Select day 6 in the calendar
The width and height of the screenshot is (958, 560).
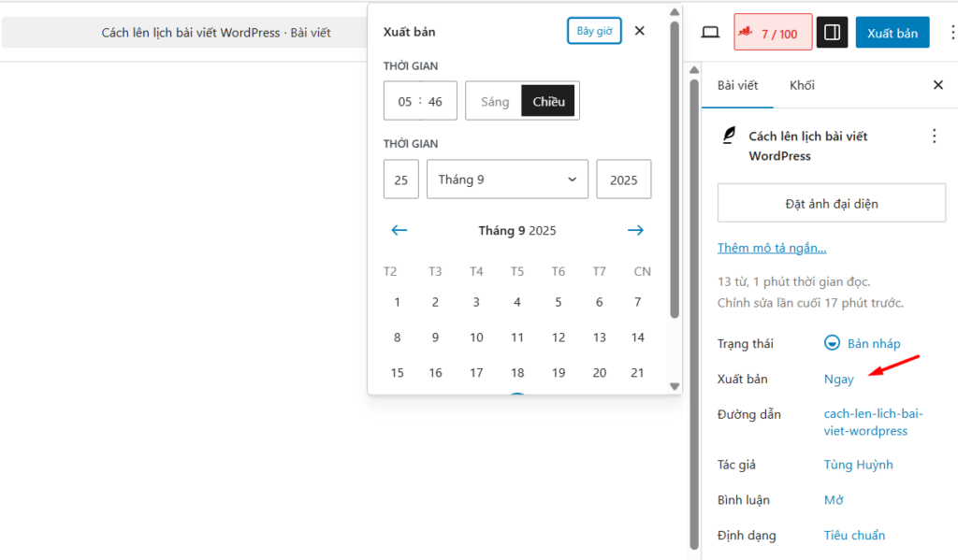click(x=600, y=302)
